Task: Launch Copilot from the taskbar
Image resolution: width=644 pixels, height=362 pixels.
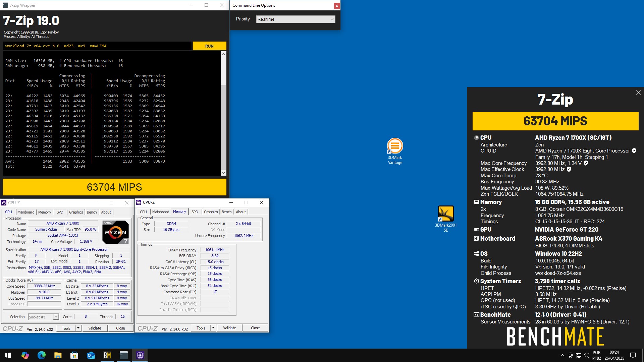Action: (25, 355)
